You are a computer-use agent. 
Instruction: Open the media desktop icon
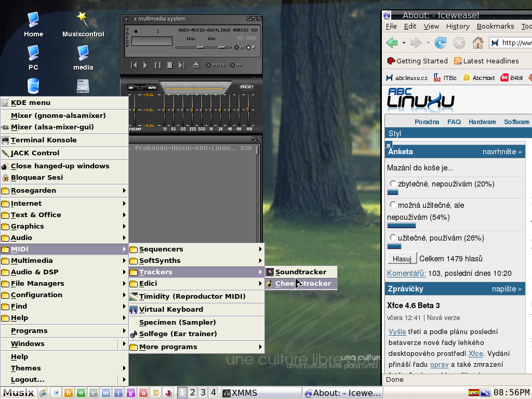point(83,58)
